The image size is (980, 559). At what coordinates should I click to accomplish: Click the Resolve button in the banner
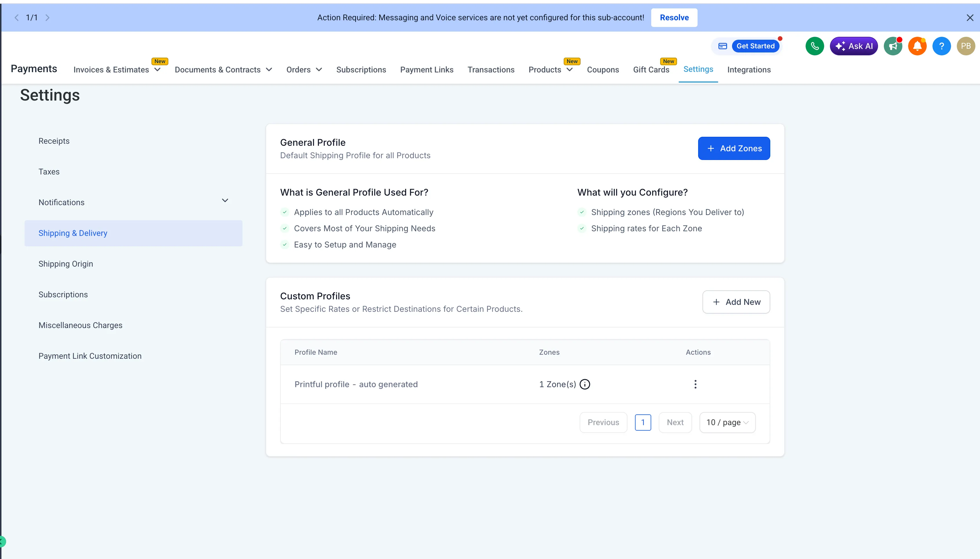click(x=674, y=17)
